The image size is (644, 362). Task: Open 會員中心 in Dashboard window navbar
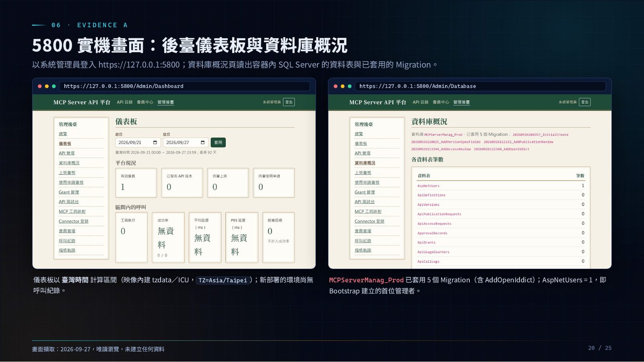[145, 102]
